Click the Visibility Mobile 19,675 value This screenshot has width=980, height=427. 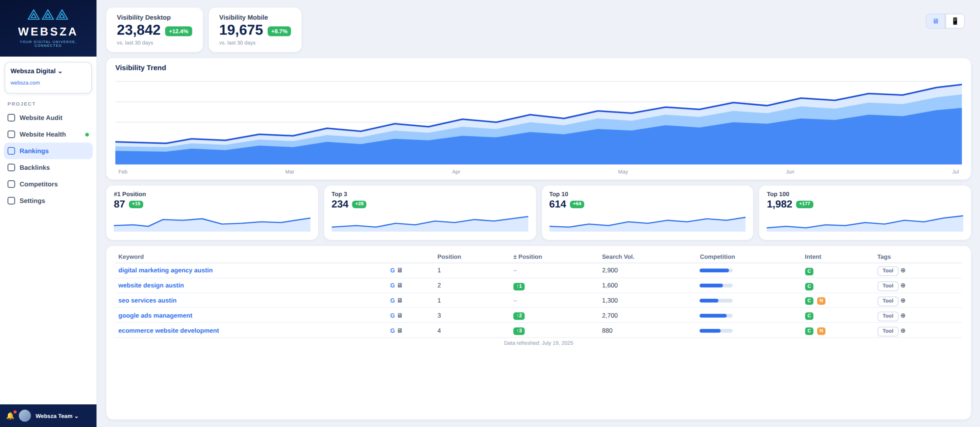pyautogui.click(x=241, y=30)
